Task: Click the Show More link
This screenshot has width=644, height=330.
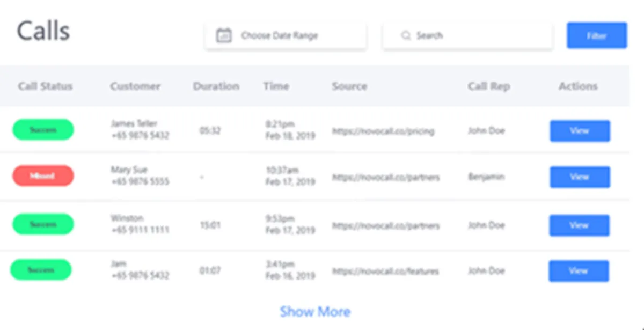Action: point(315,312)
